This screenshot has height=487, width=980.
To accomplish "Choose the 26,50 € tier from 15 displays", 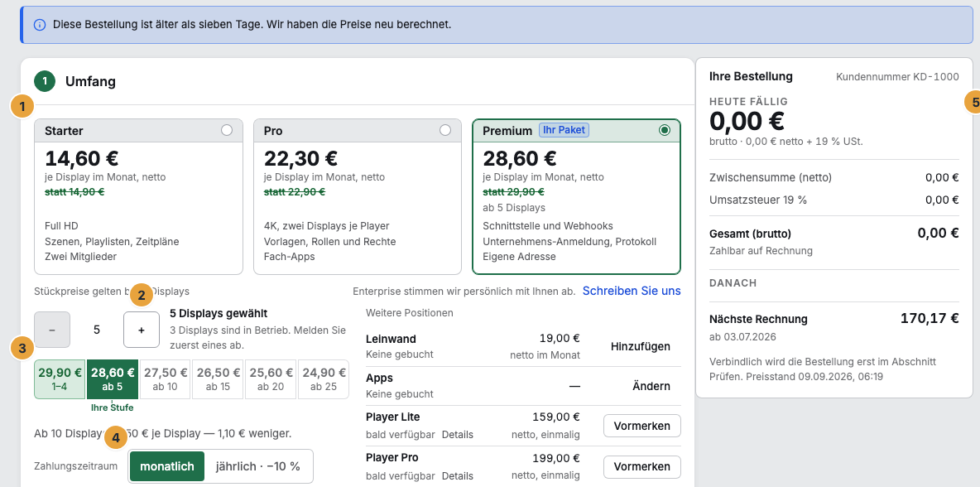I will [x=219, y=379].
